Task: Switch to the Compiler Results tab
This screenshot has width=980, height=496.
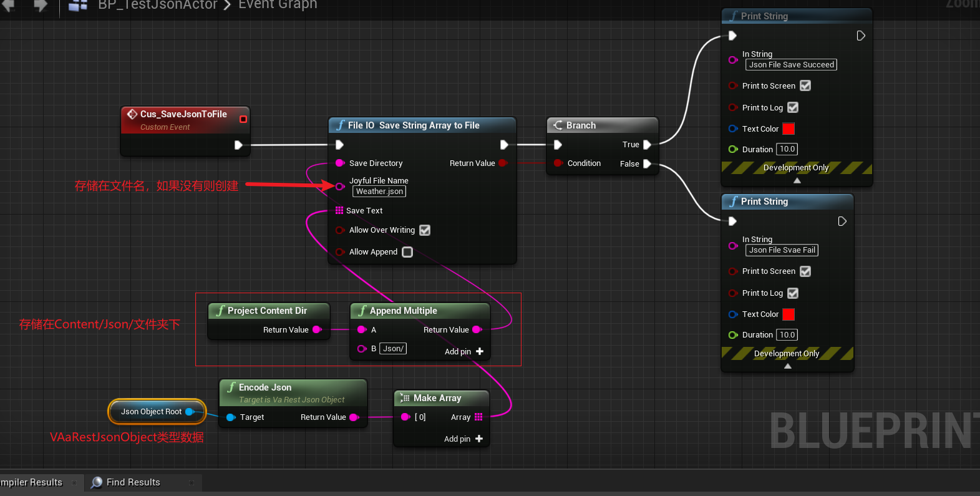Action: coord(32,482)
